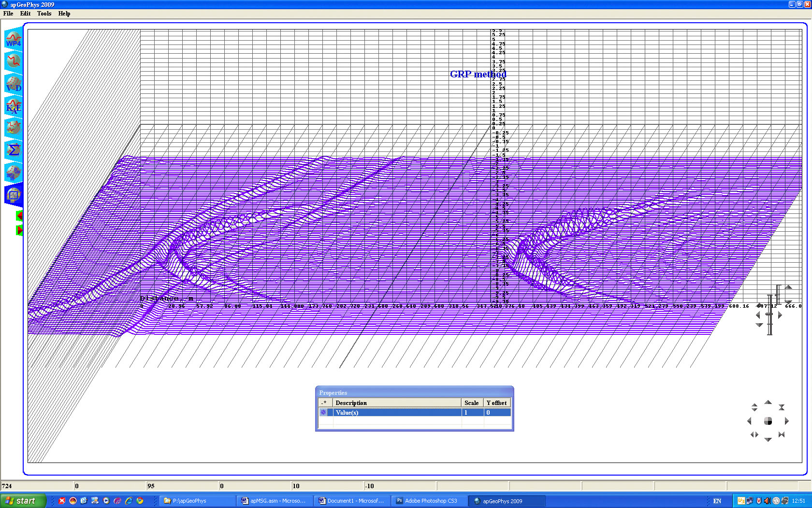Click the vertical compress hourglass icon
Screen dimensions: 812x508
(782, 407)
